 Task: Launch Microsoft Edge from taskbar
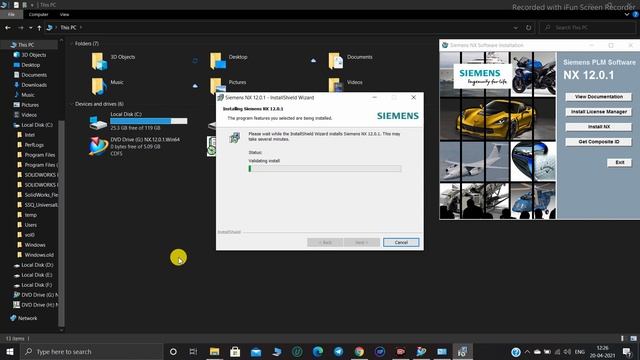318,351
